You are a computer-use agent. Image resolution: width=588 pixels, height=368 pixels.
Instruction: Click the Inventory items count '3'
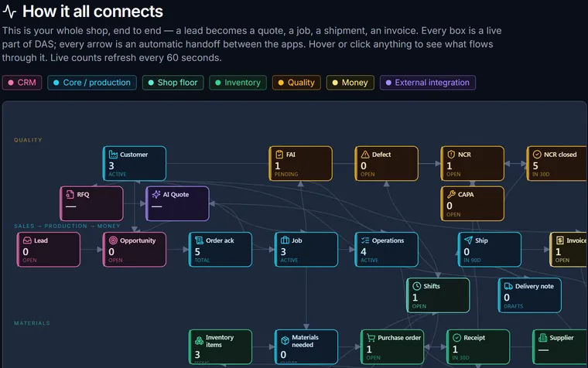[197, 355]
